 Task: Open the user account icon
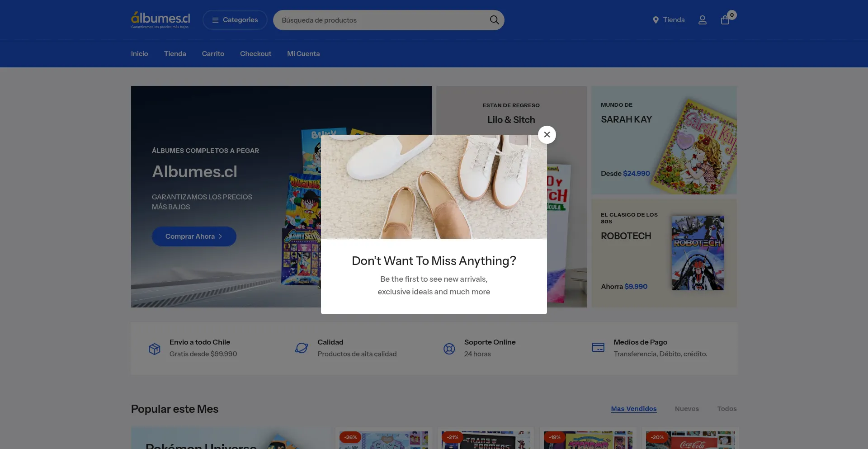pos(702,20)
